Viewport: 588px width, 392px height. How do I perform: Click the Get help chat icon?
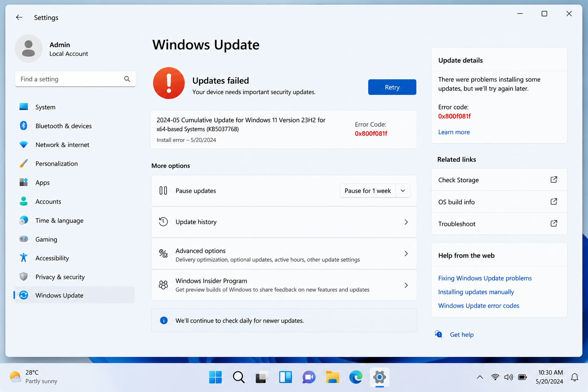coord(439,334)
